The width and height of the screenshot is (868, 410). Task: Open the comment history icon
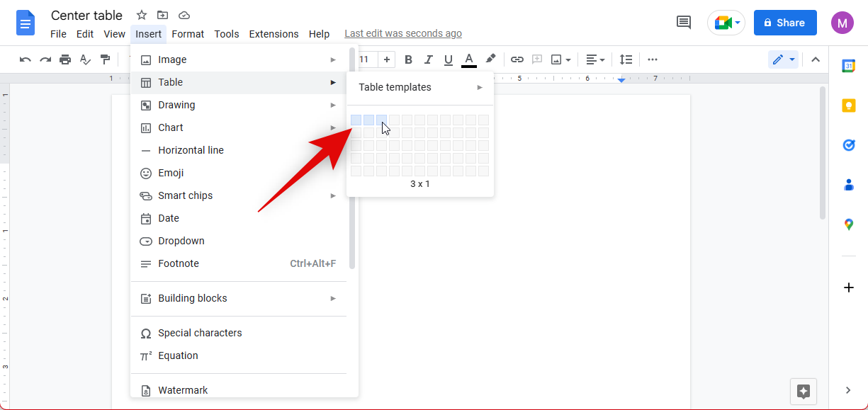click(x=684, y=23)
